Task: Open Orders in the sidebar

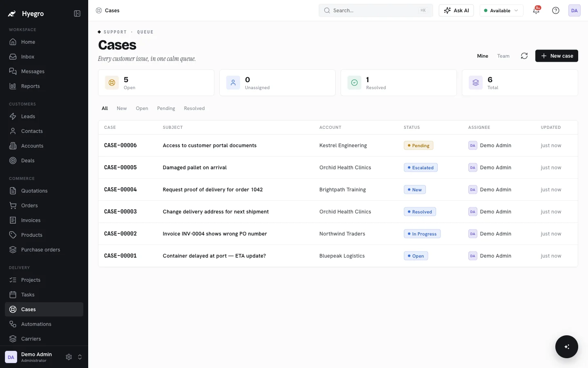Action: (44, 205)
